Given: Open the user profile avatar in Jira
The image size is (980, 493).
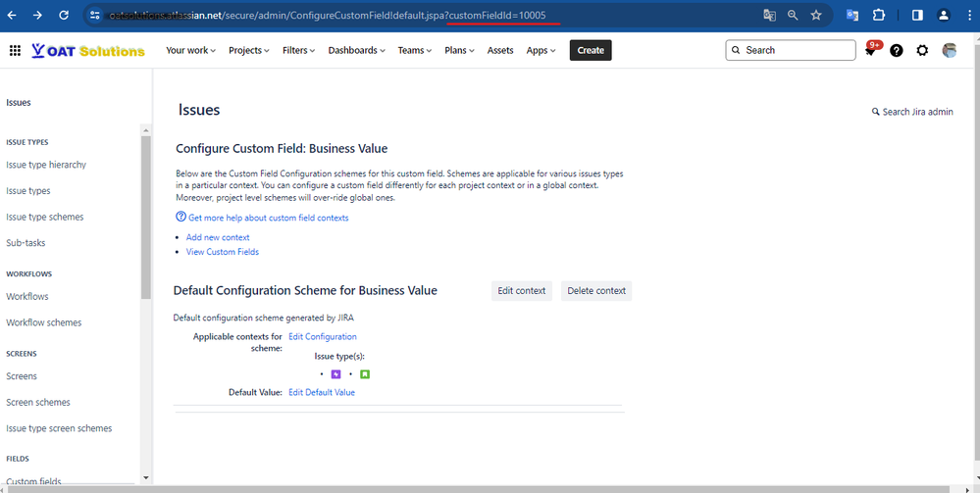Looking at the screenshot, I should (x=950, y=51).
